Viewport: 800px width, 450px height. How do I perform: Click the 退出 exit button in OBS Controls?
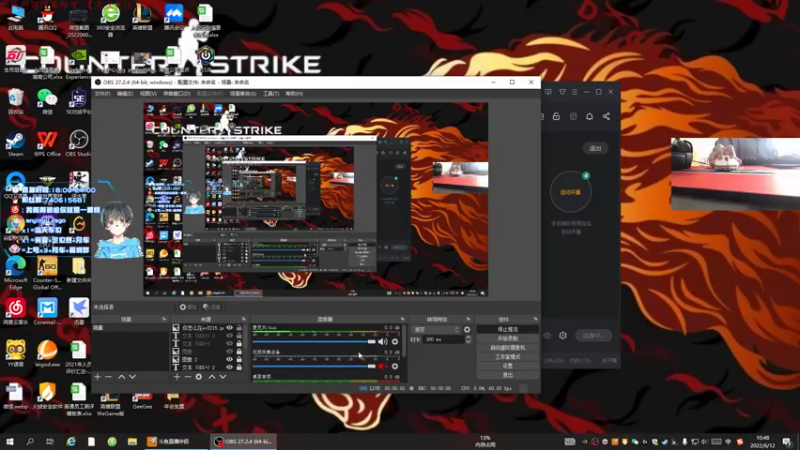[x=508, y=376]
